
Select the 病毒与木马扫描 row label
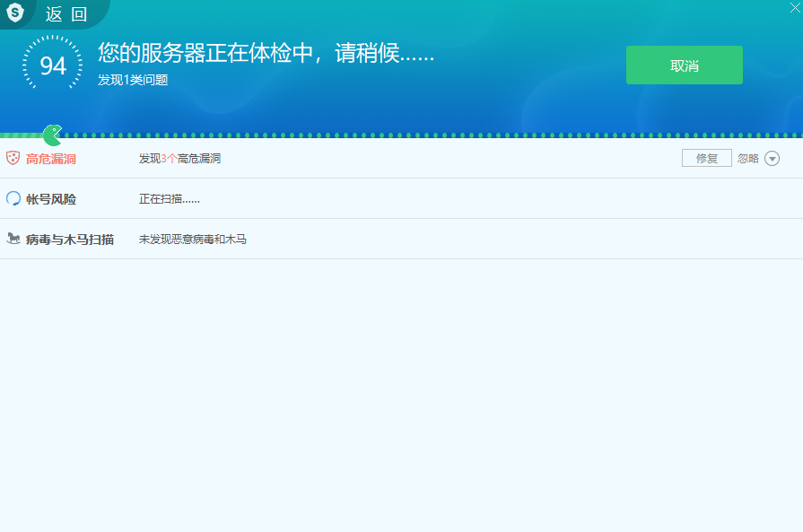[69, 240]
